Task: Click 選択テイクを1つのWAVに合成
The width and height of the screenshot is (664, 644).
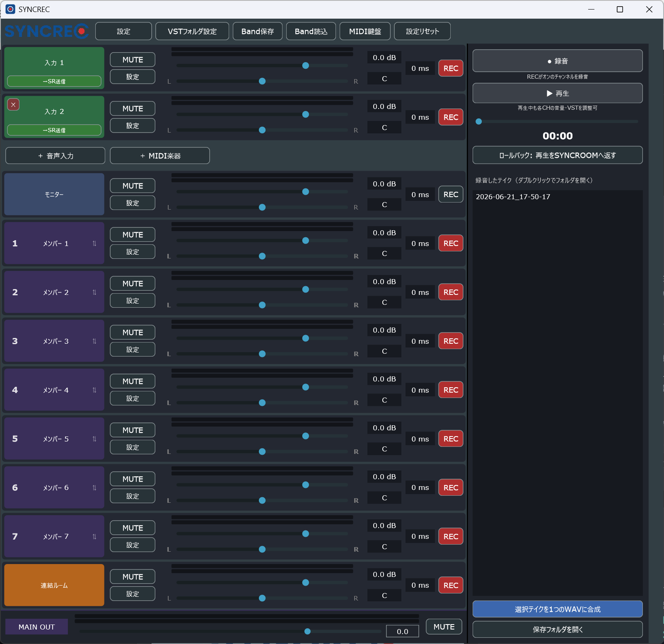Action: pyautogui.click(x=558, y=609)
